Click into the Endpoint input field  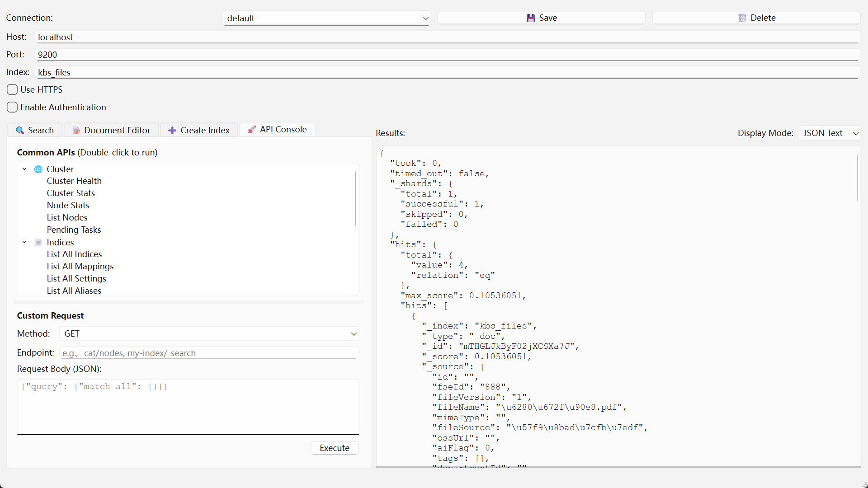pyautogui.click(x=209, y=353)
